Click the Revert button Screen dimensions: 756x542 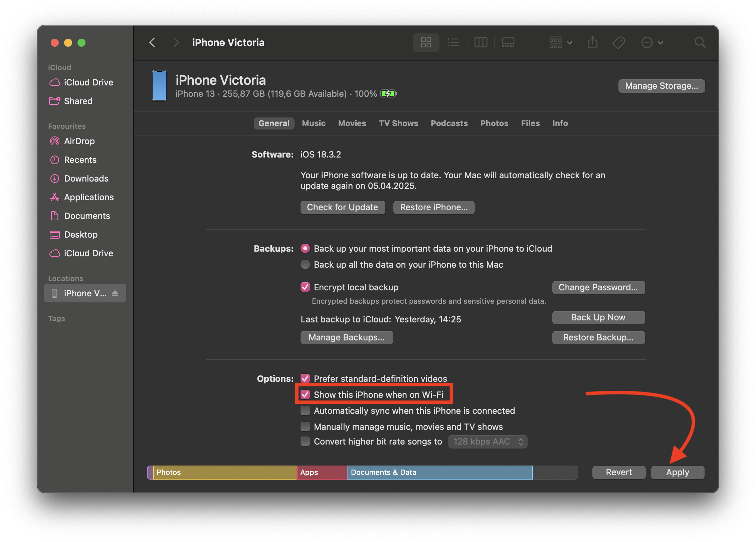coord(619,473)
